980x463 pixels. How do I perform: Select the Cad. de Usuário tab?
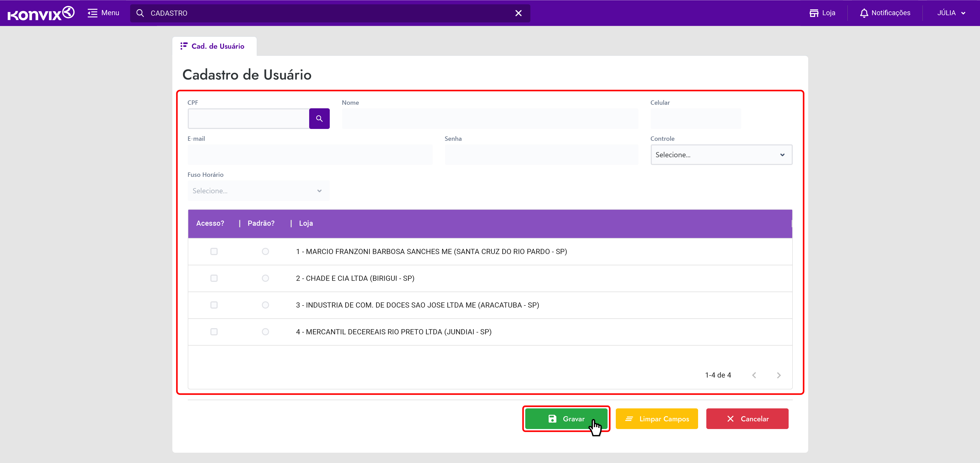point(213,46)
